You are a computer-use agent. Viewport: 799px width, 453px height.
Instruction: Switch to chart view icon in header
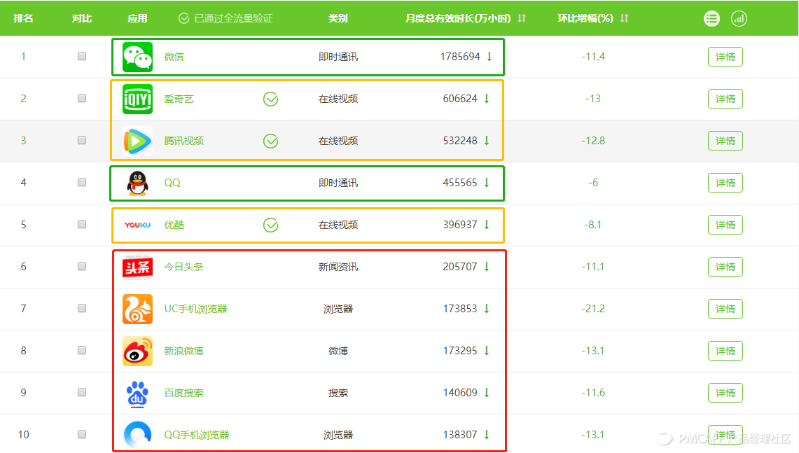tap(739, 19)
